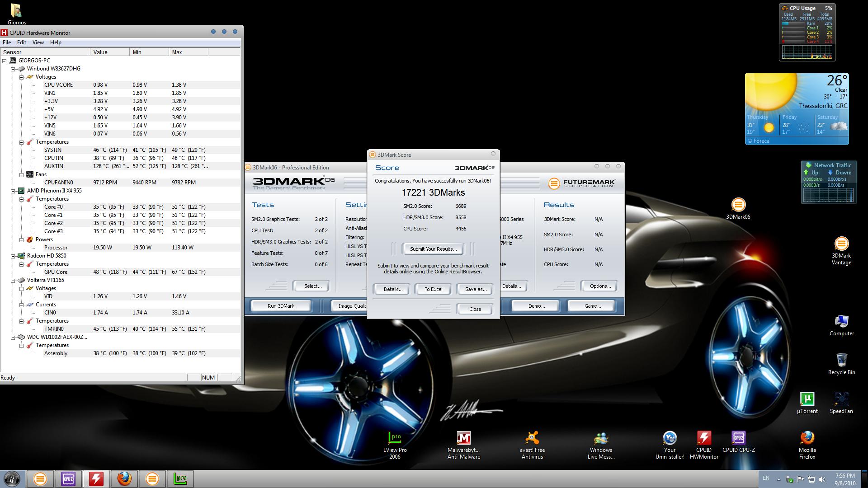Launch the Demo button in 3DMark06
This screenshot has height=488, width=868.
537,306
